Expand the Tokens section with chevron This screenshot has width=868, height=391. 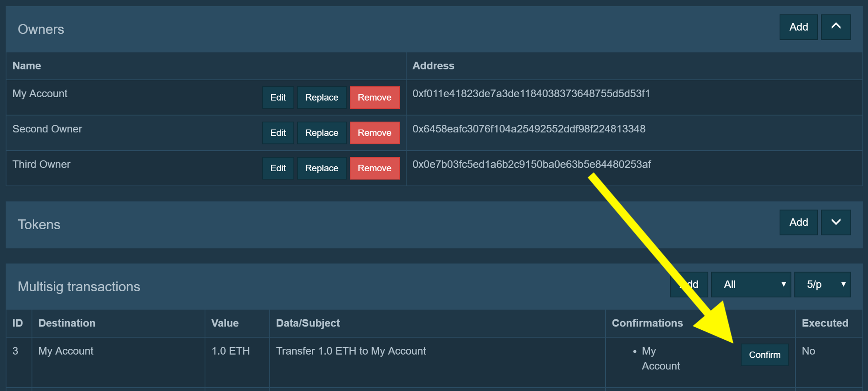pyautogui.click(x=835, y=222)
